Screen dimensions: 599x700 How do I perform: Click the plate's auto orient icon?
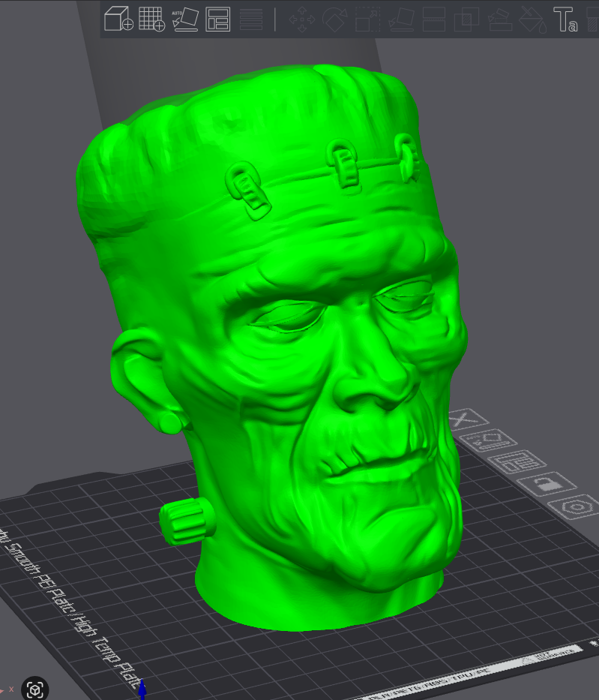[x=488, y=440]
